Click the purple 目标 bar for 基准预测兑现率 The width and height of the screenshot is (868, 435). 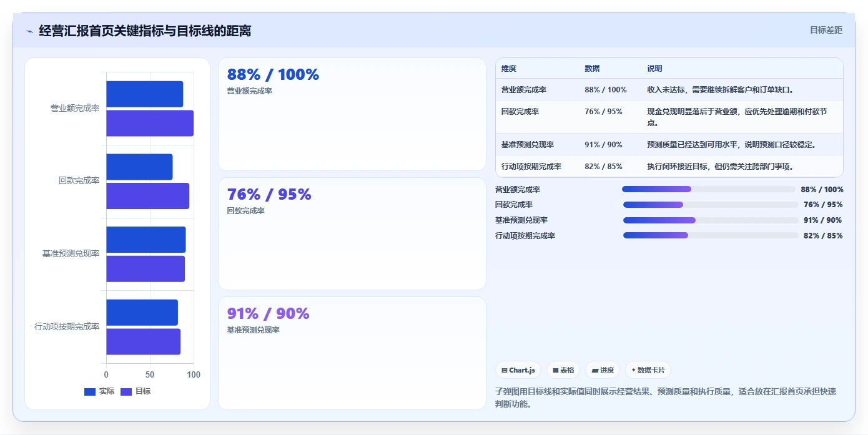(145, 268)
